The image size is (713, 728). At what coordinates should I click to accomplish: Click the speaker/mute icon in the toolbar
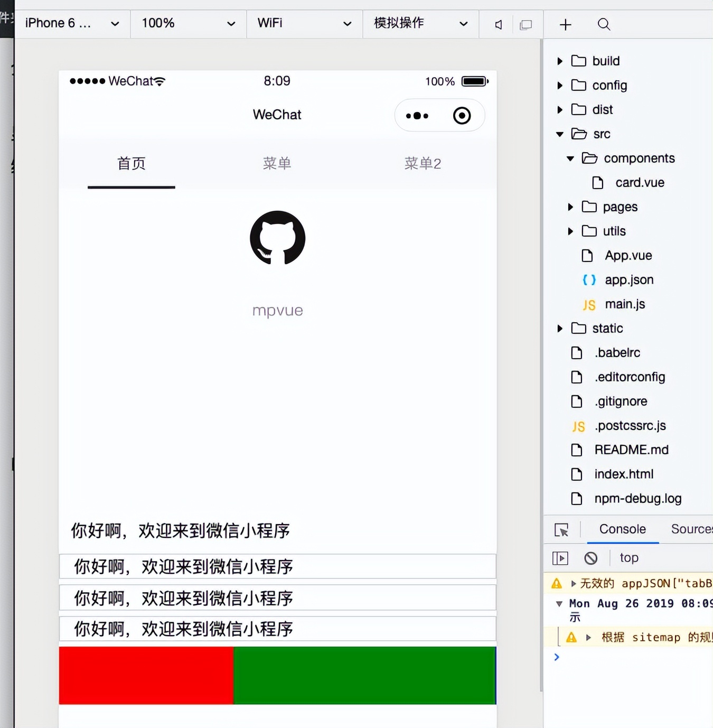point(497,24)
